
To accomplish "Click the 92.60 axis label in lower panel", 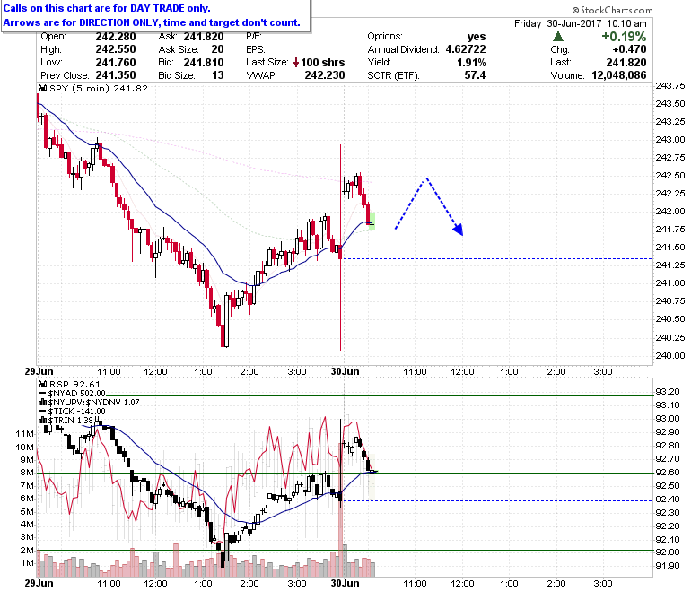I will (x=668, y=473).
